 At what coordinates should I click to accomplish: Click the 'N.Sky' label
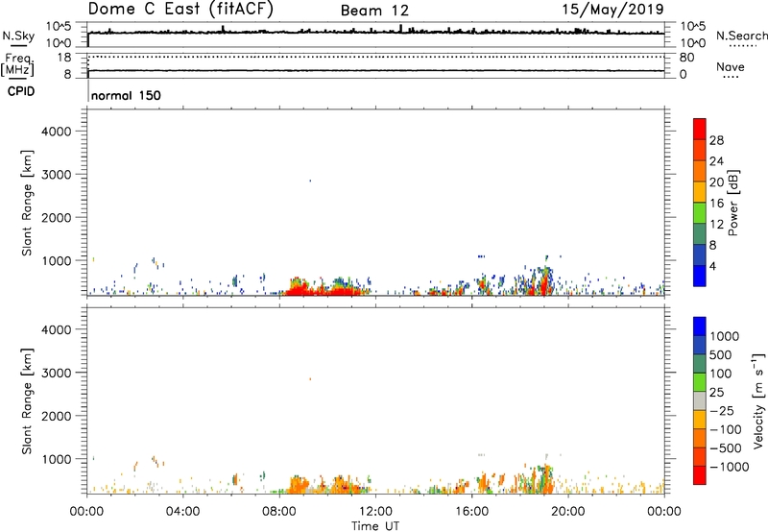tap(18, 36)
